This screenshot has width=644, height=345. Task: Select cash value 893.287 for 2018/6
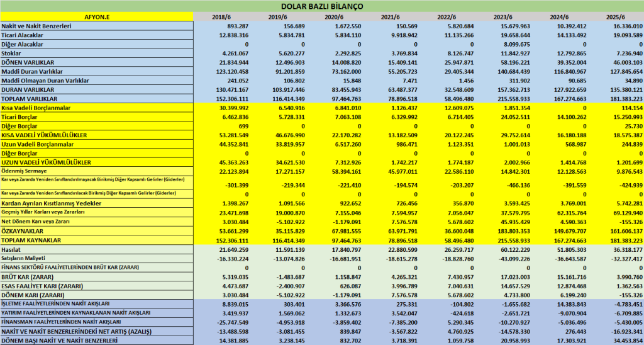[238, 26]
